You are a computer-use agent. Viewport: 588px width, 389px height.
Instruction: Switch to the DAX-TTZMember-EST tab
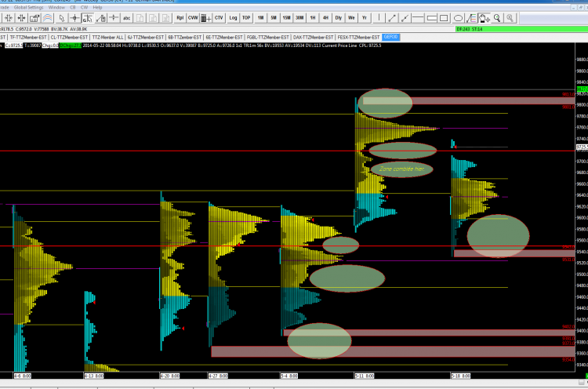point(313,37)
